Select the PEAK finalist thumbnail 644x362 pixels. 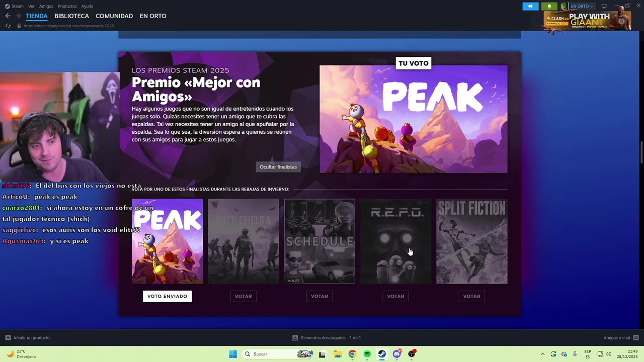[167, 241]
